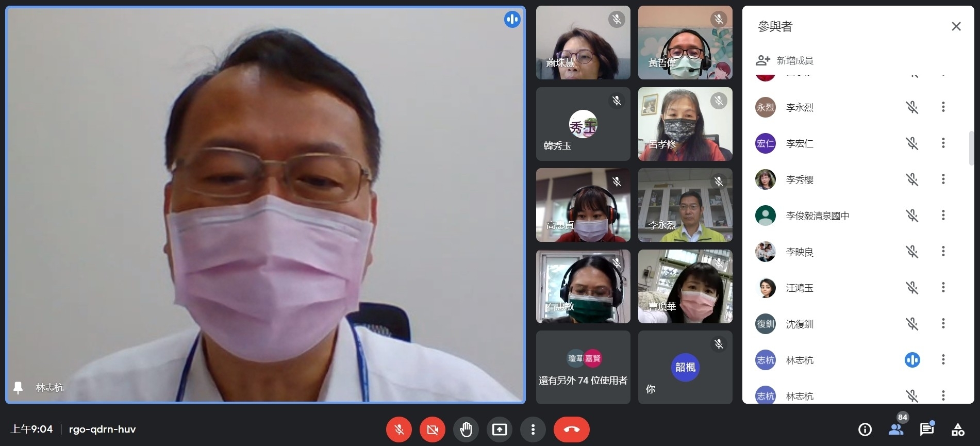Open the meeting details info icon
980x446 pixels.
(x=865, y=430)
